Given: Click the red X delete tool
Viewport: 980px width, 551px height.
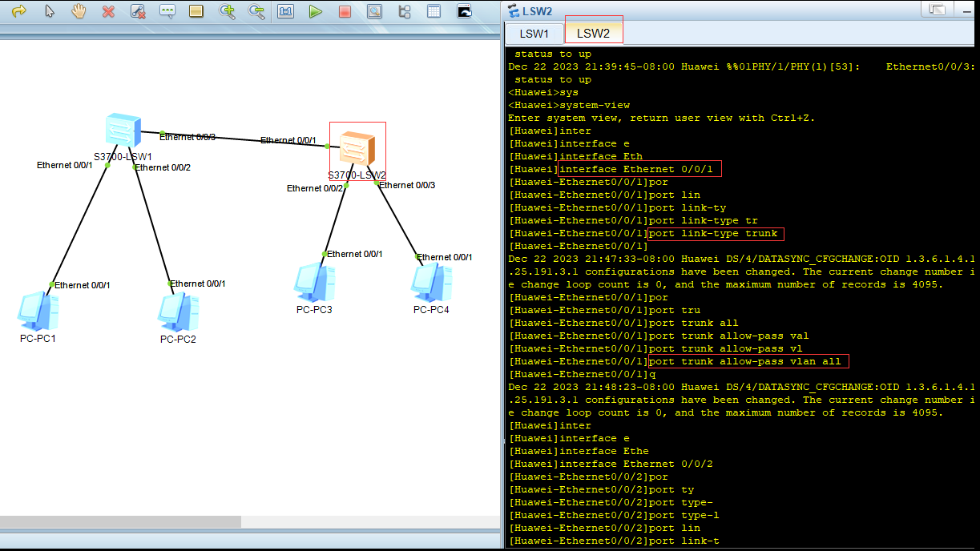Looking at the screenshot, I should (x=108, y=11).
